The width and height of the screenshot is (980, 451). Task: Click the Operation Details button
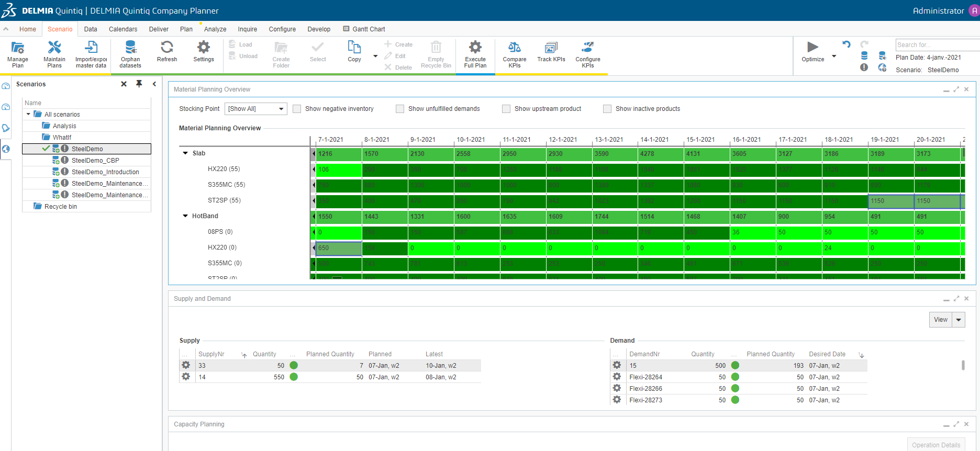tap(936, 445)
